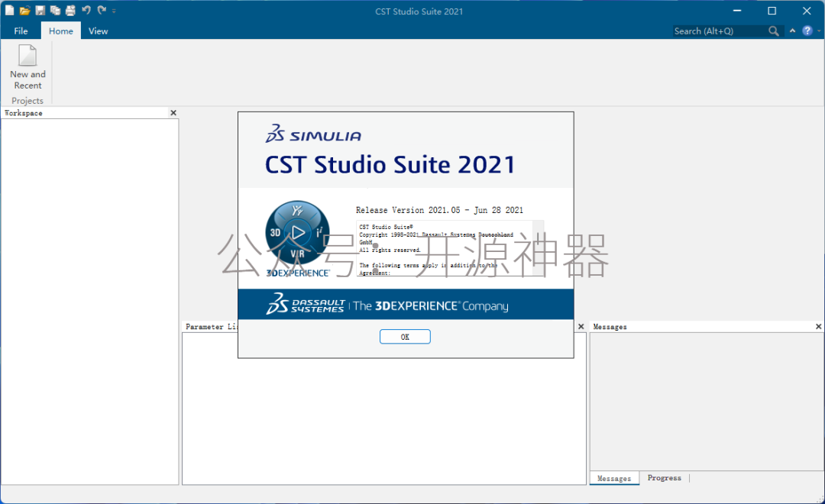Click the New and Recent projects button

[27, 67]
